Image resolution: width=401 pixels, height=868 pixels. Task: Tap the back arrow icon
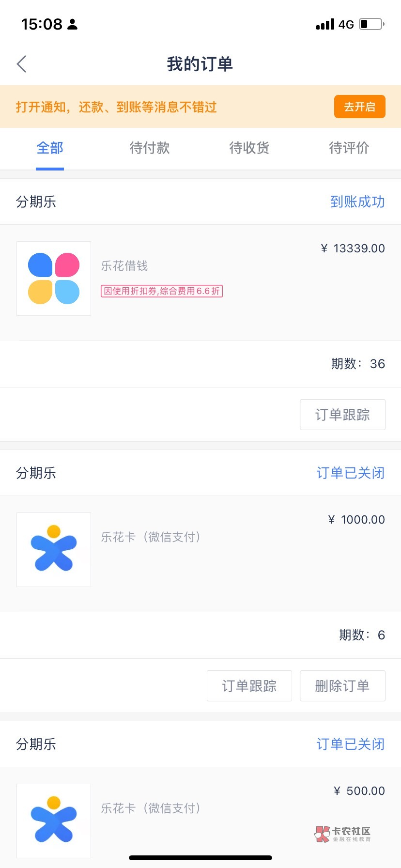22,64
